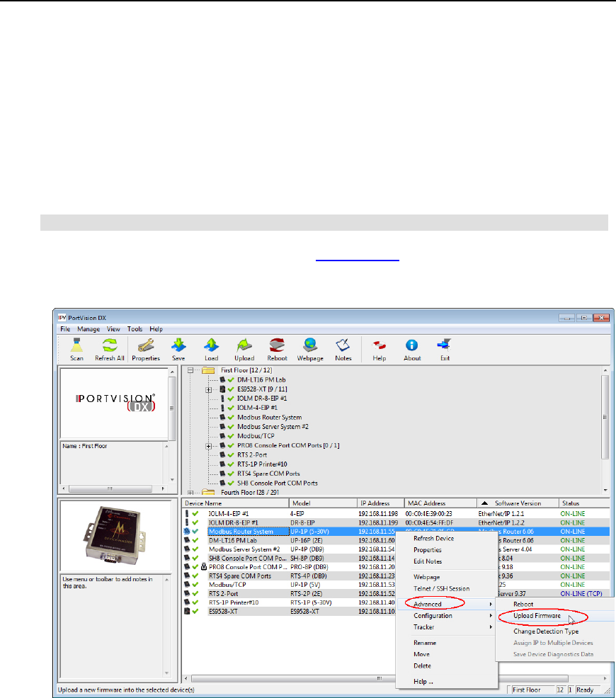
Task: Sort by the IP Address column header
Action: (380, 503)
